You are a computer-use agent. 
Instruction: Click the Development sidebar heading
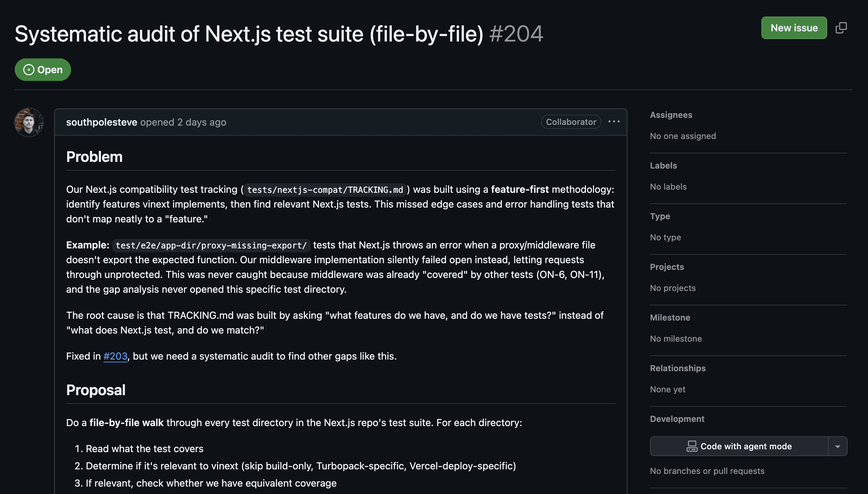pos(677,419)
